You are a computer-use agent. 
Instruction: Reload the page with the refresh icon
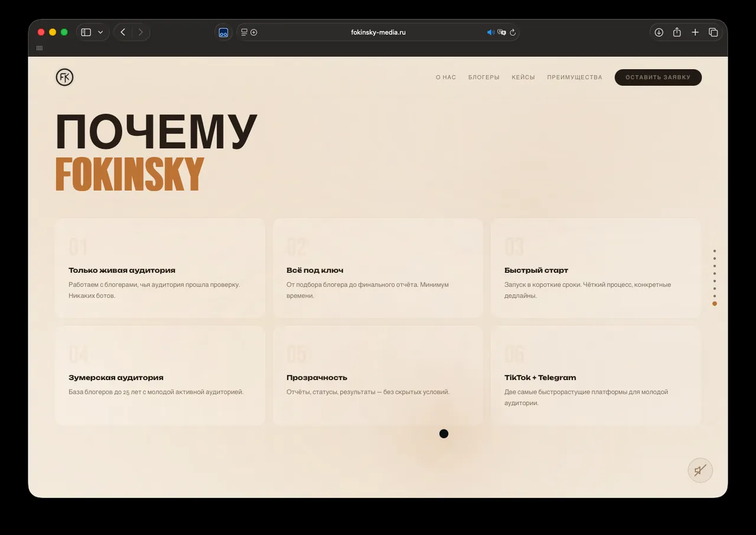coord(513,33)
